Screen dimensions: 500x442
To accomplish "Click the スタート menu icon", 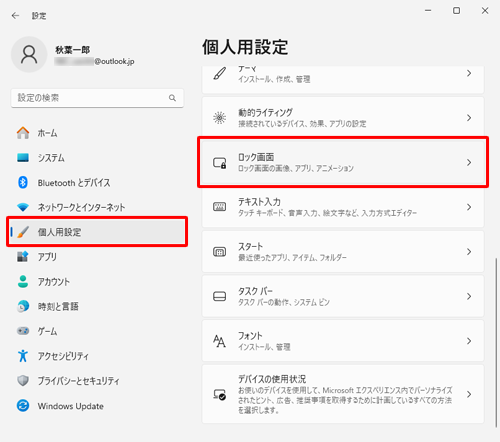I will pyautogui.click(x=220, y=252).
